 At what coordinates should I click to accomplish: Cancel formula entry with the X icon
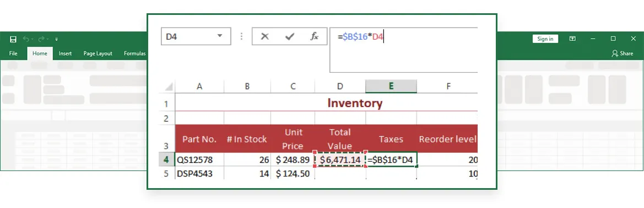click(265, 36)
